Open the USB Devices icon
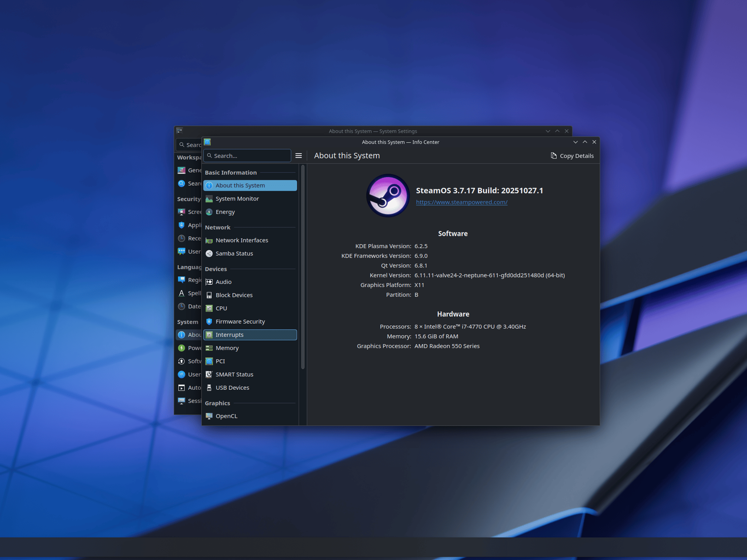This screenshot has height=560, width=747. pyautogui.click(x=209, y=388)
